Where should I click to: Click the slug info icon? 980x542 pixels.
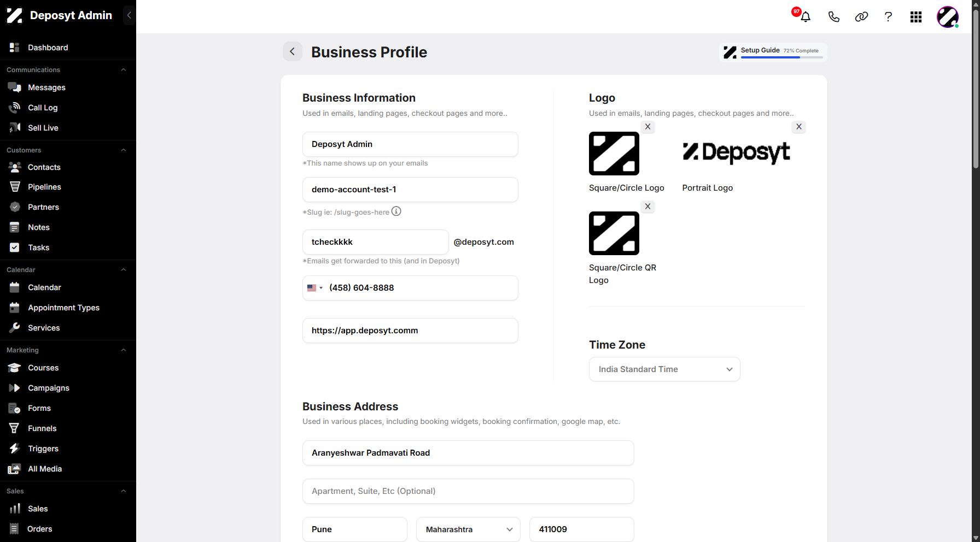[396, 211]
